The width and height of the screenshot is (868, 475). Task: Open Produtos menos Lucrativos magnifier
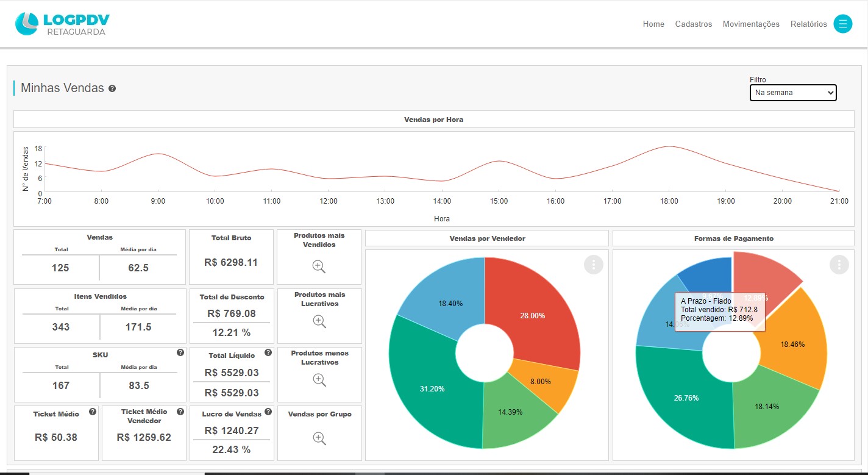319,379
